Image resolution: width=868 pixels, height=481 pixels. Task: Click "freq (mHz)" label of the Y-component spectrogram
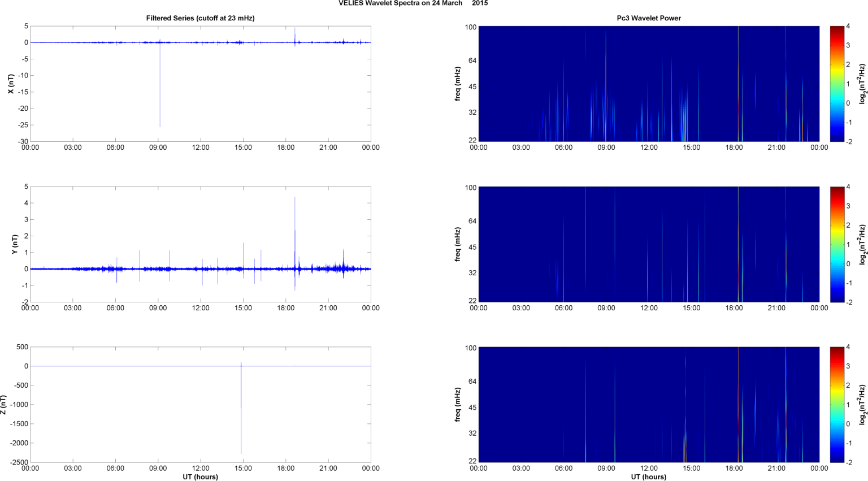point(458,244)
